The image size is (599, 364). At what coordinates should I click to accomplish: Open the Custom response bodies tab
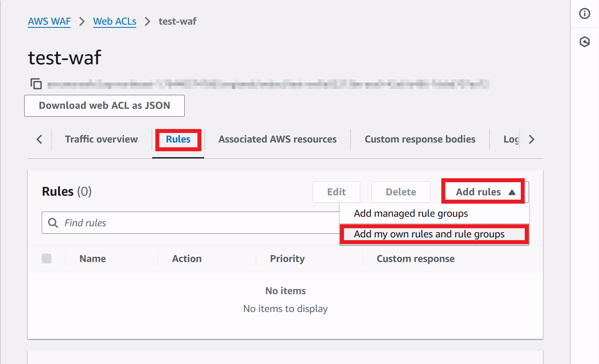coord(420,139)
